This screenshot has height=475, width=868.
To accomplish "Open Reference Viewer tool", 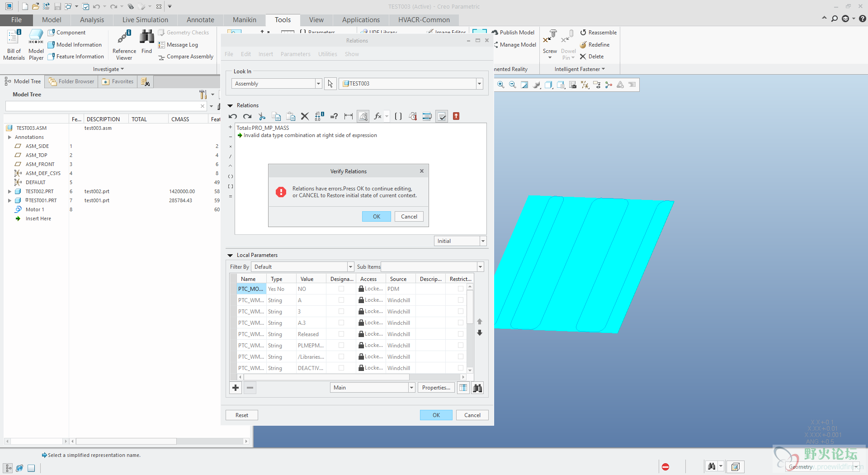I will point(124,44).
